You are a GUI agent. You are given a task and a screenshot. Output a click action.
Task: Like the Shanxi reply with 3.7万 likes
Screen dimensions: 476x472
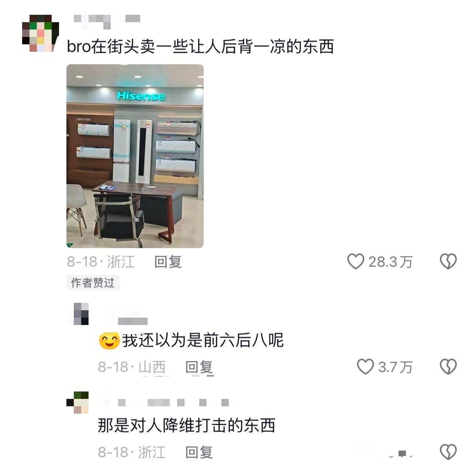tap(365, 367)
